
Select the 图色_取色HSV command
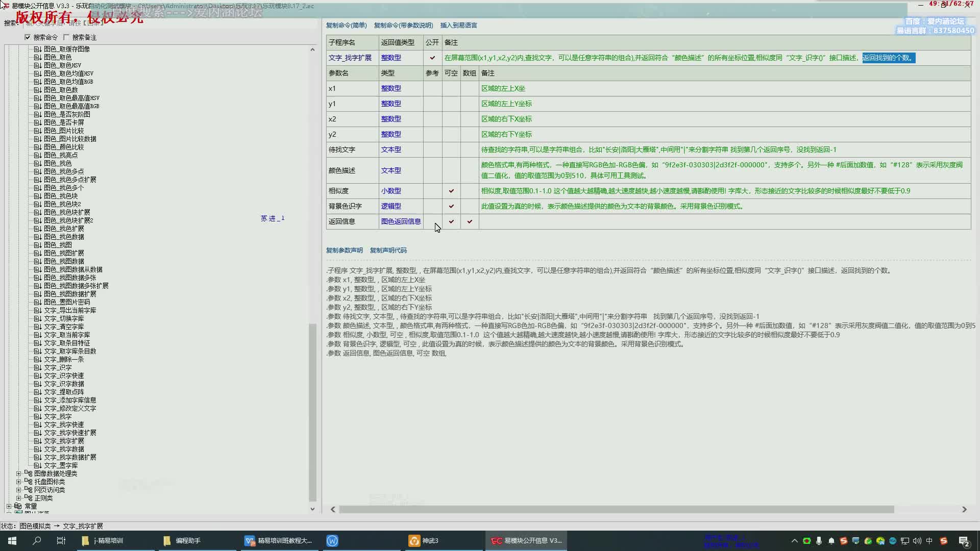(62, 65)
